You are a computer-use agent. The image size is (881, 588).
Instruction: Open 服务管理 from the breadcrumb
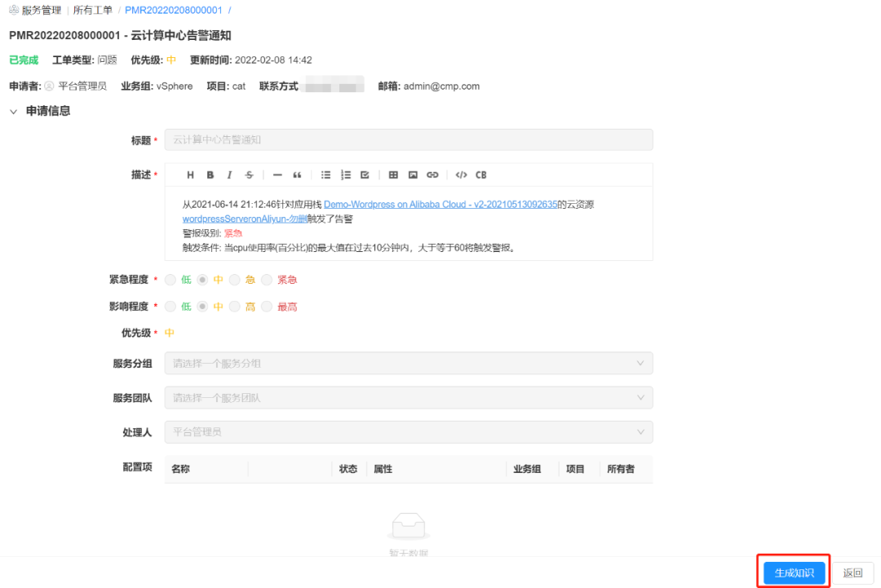pos(39,10)
